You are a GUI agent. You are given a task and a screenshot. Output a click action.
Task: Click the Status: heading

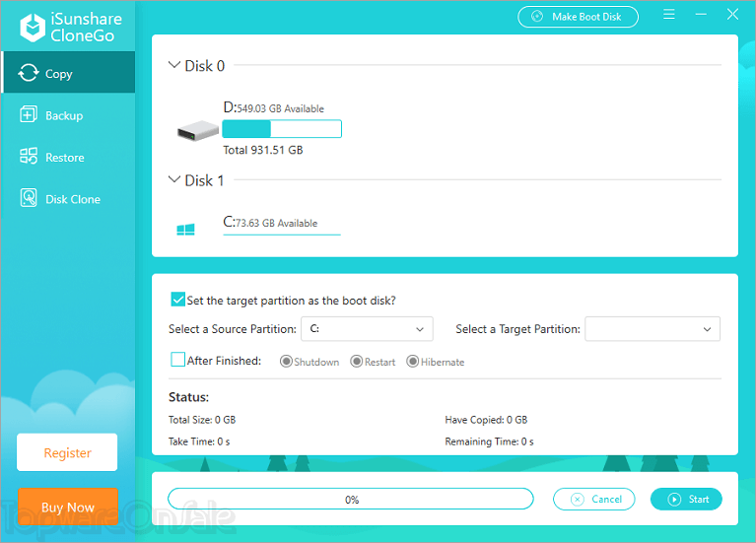[188, 397]
